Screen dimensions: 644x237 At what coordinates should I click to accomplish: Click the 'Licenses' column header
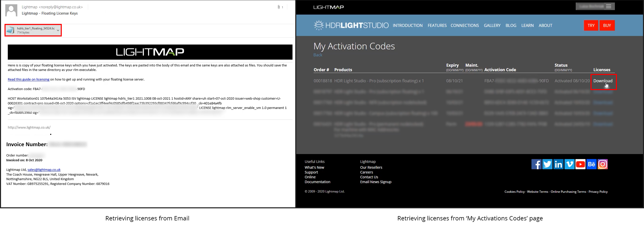(x=602, y=70)
